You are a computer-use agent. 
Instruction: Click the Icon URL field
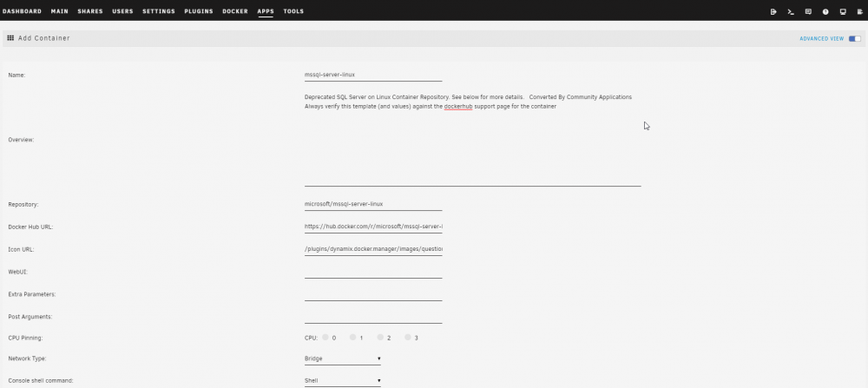point(373,250)
